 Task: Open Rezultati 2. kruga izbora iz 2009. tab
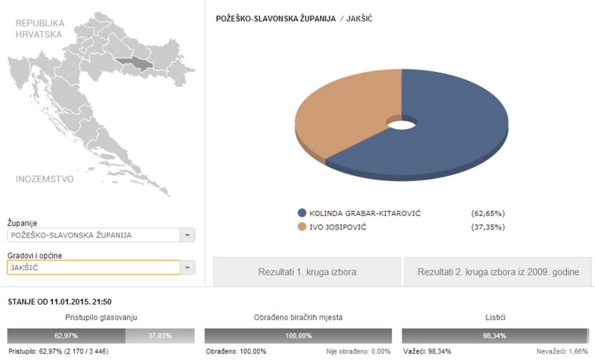click(x=498, y=272)
